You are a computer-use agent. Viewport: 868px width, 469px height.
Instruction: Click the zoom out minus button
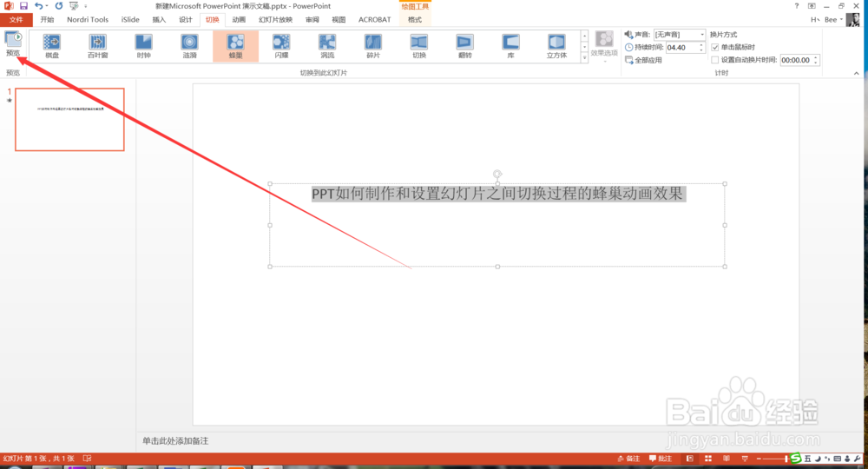[x=759, y=459]
